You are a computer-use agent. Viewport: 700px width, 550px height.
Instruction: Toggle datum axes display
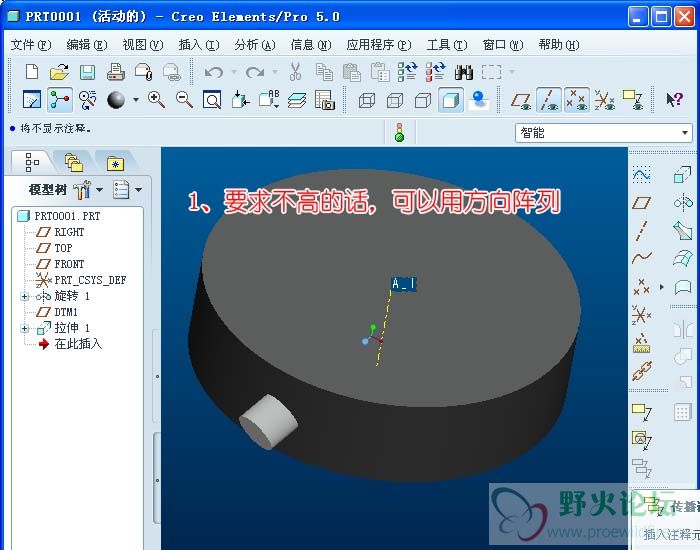point(549,100)
